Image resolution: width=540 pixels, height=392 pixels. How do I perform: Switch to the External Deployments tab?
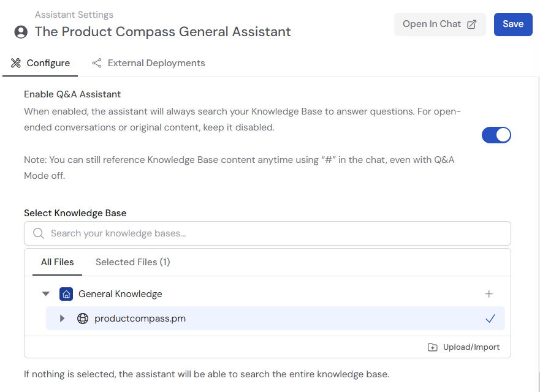point(156,63)
